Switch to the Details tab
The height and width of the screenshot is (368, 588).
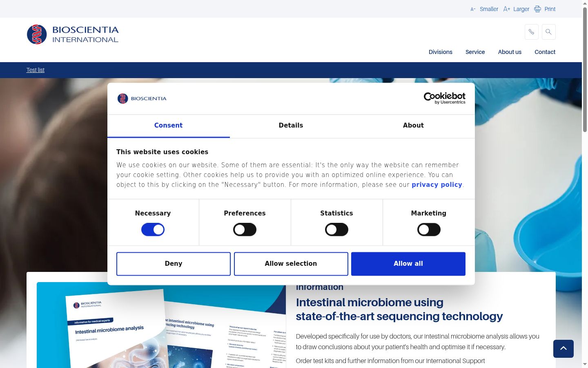pyautogui.click(x=291, y=126)
